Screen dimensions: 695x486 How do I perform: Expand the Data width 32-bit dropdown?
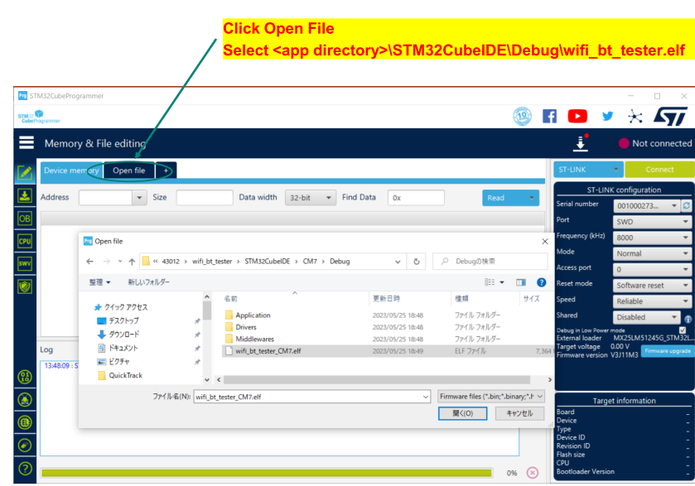(310, 198)
